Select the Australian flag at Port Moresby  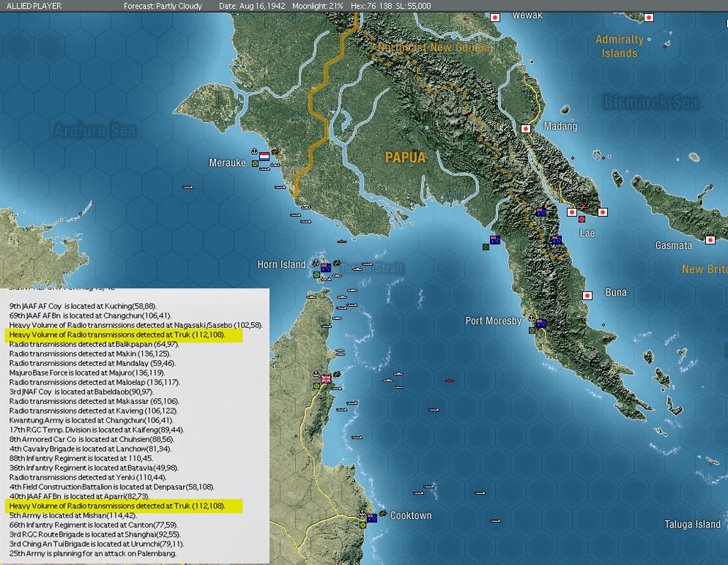(x=541, y=323)
